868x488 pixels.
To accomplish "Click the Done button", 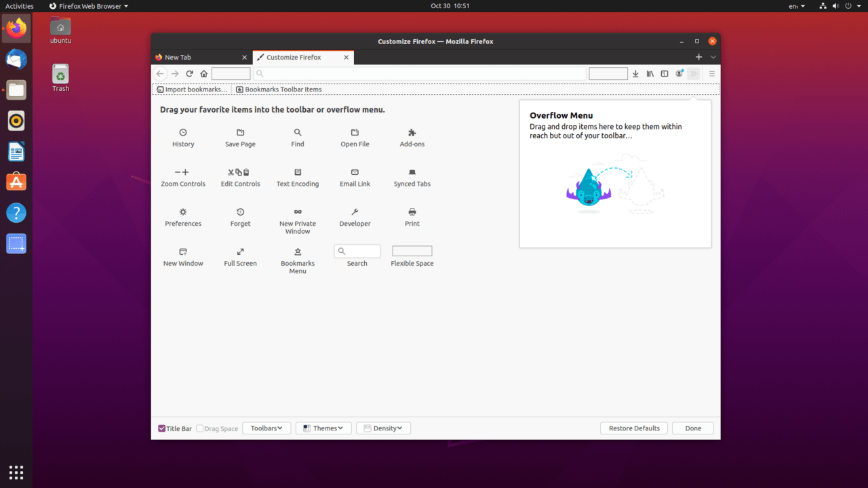I will (x=693, y=428).
